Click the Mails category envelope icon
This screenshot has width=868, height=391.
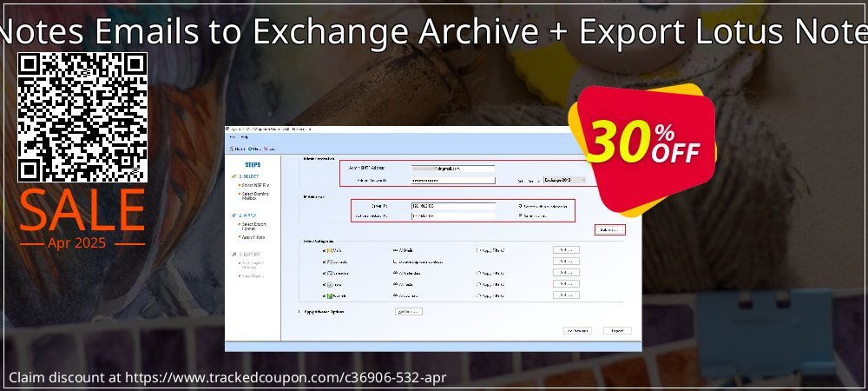[x=330, y=250]
